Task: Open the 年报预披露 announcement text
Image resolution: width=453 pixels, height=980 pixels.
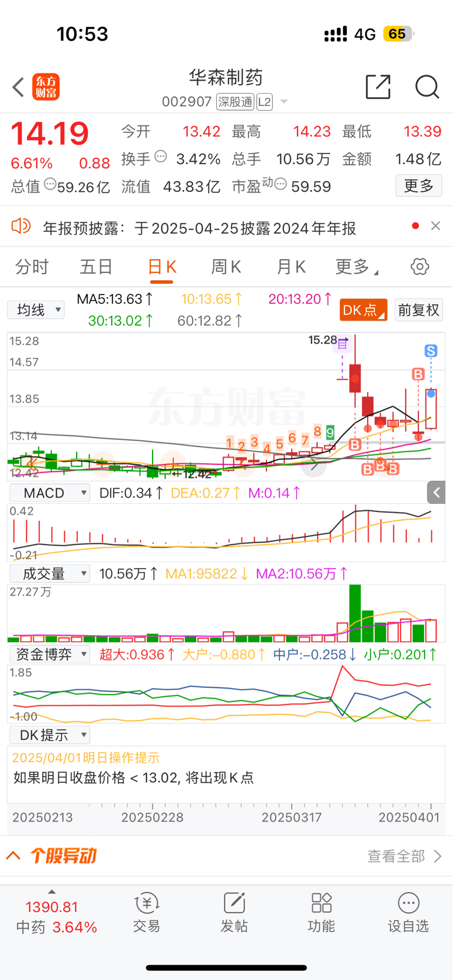Action: [x=199, y=228]
